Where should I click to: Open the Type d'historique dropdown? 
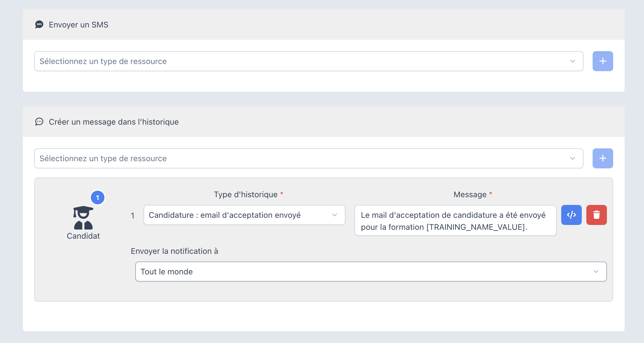pos(244,215)
